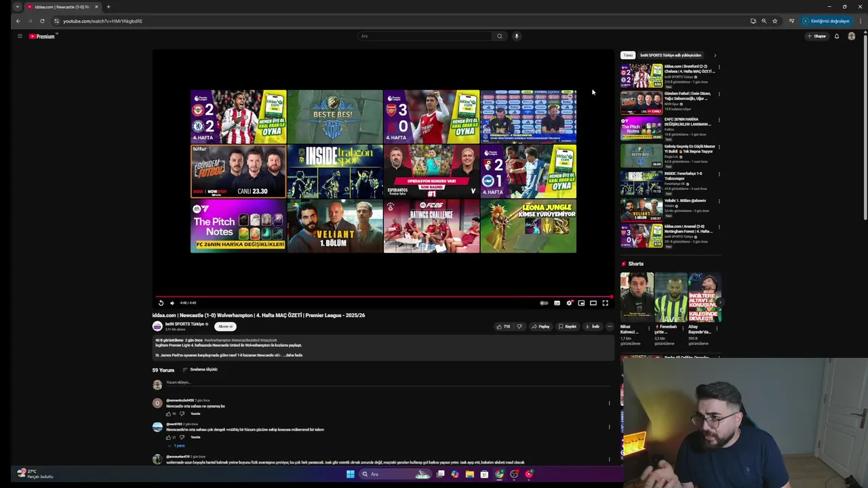Open YouTube notifications bell
Screen dimensions: 868x488
(837, 36)
